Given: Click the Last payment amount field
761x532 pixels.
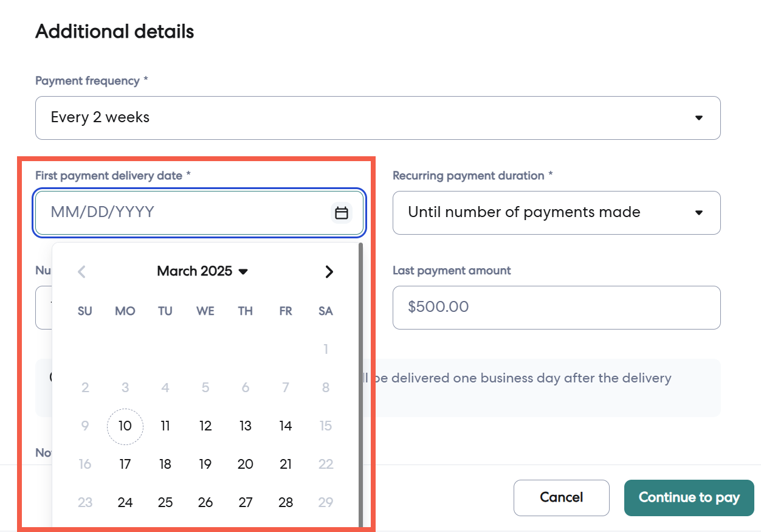Looking at the screenshot, I should click(x=556, y=308).
